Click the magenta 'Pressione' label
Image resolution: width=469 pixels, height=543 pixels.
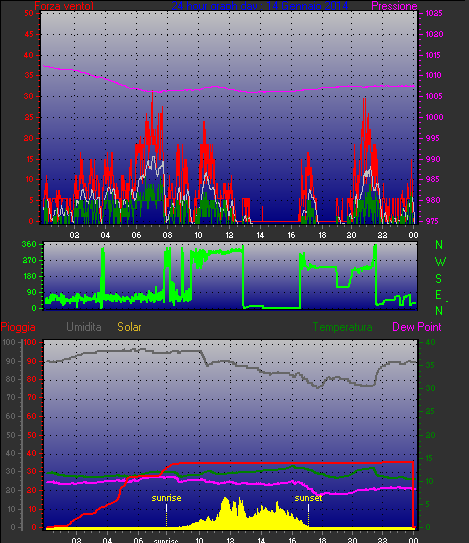[x=394, y=6]
